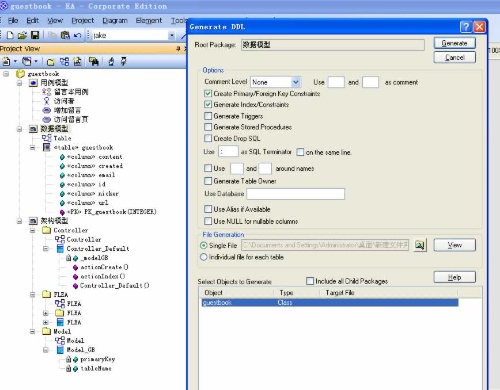Check Use NULL for nullable columns

(208, 221)
